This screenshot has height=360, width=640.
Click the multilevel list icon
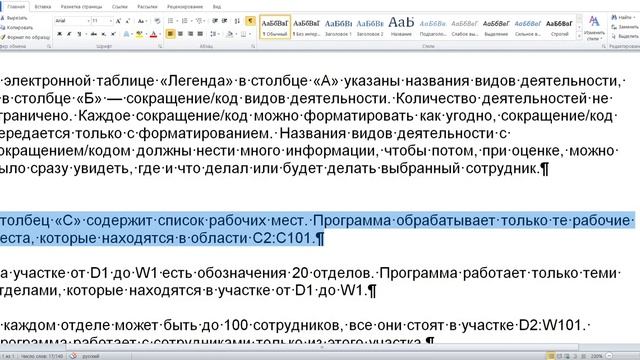tap(200, 21)
